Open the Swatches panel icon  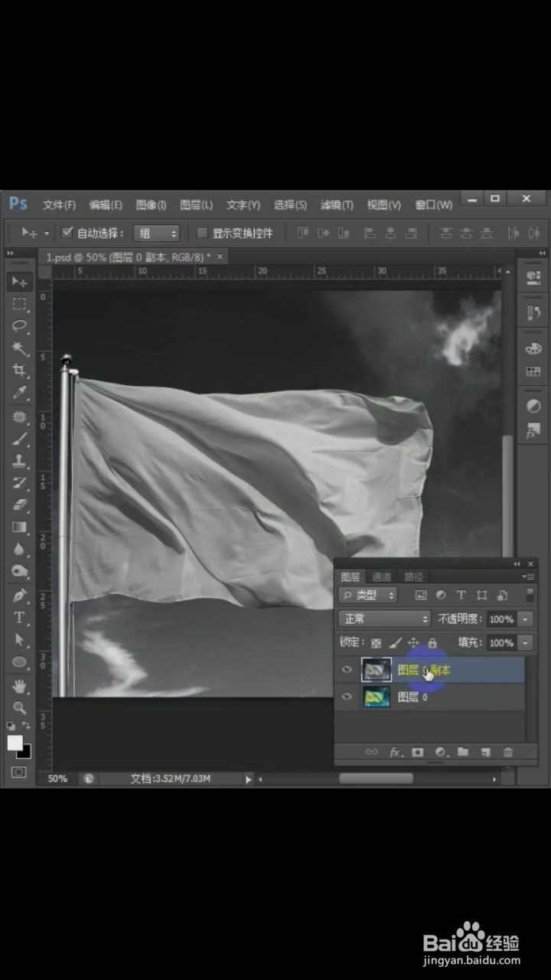click(x=533, y=372)
